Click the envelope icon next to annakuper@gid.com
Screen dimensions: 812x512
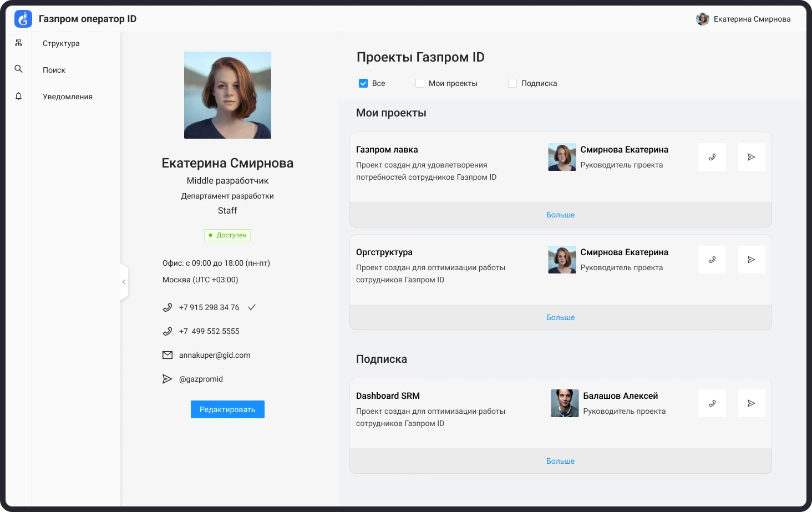(168, 355)
